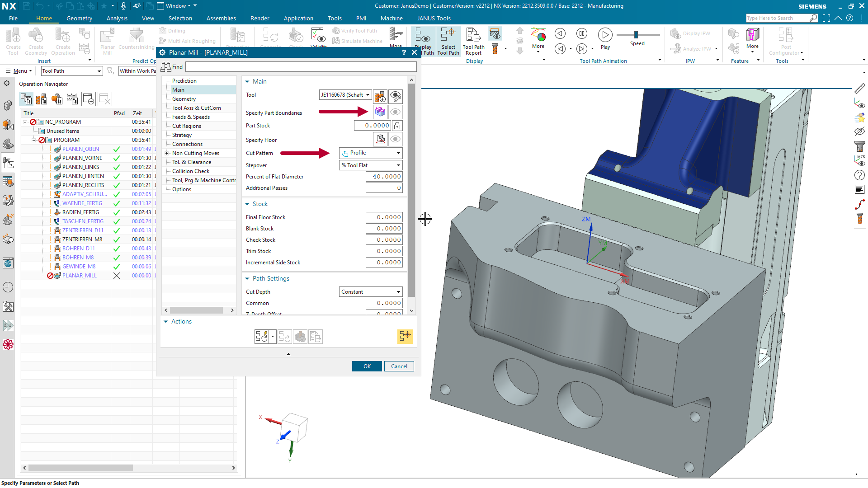Collapse the Stock section

(247, 204)
